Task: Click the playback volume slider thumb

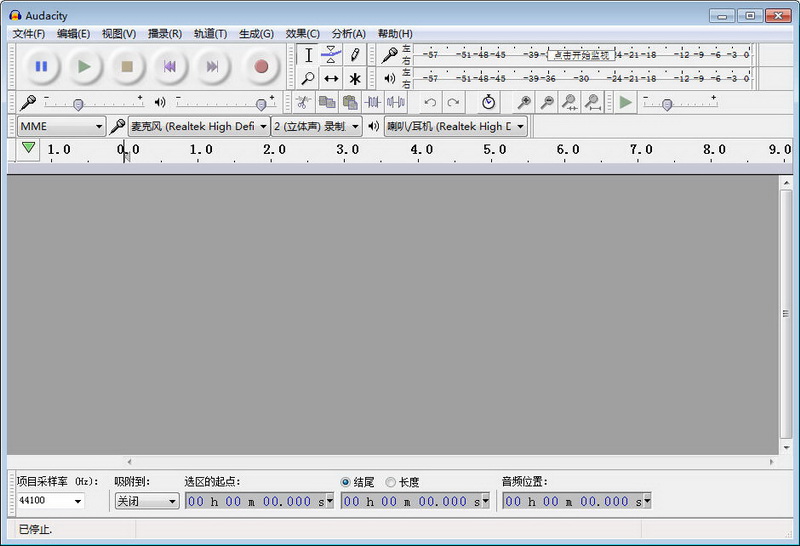Action: coord(261,105)
